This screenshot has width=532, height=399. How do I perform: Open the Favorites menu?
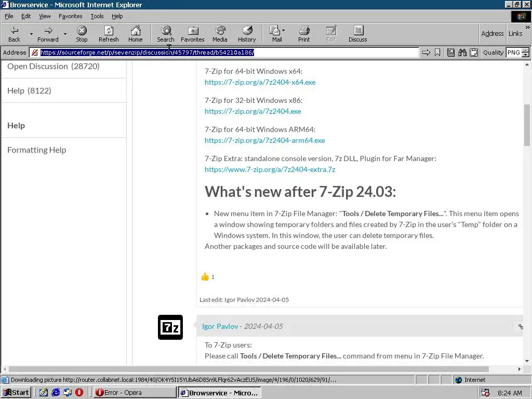coord(70,16)
